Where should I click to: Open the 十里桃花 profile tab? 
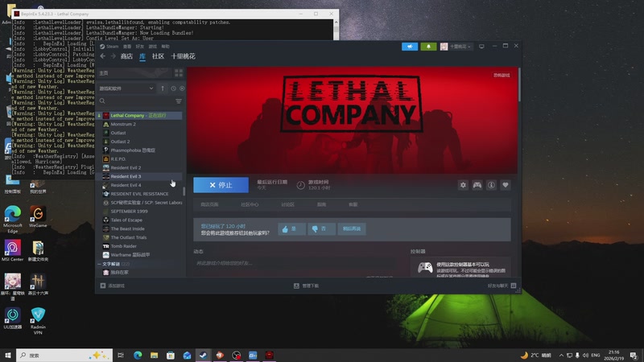pyautogui.click(x=184, y=56)
